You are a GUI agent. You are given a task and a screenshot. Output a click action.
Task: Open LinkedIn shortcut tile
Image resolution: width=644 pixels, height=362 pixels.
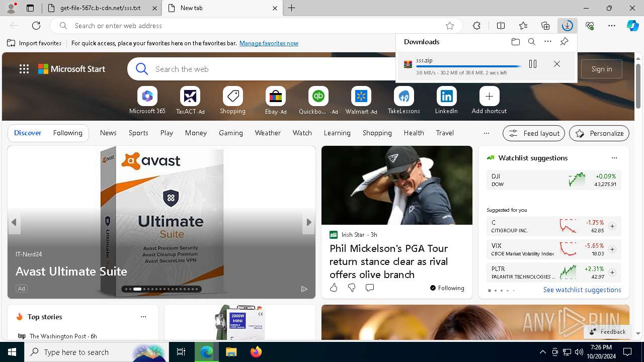point(446,101)
